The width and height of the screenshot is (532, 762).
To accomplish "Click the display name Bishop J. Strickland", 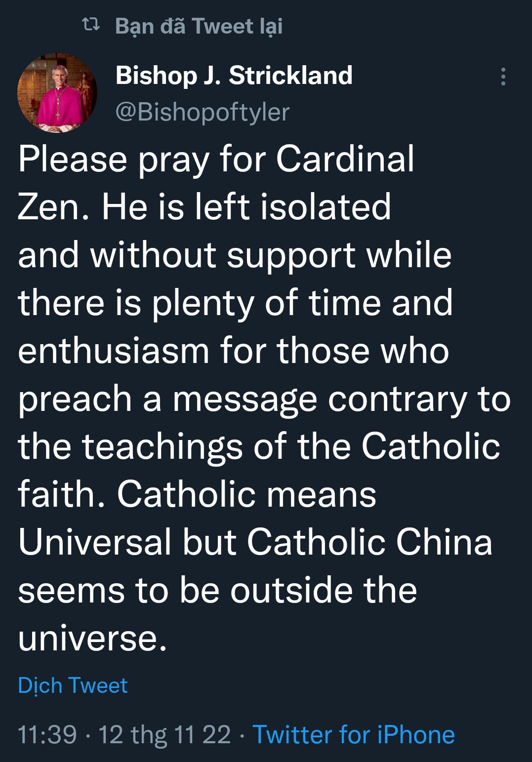I will [234, 76].
